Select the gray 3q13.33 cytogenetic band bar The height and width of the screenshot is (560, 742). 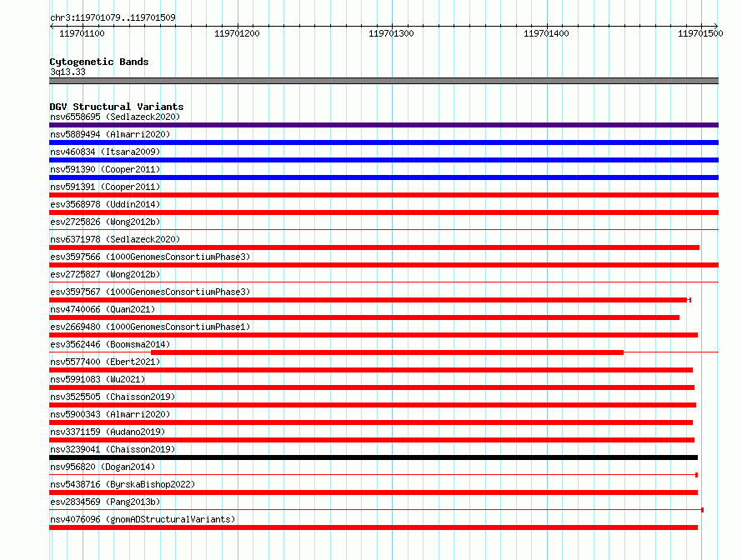point(384,81)
